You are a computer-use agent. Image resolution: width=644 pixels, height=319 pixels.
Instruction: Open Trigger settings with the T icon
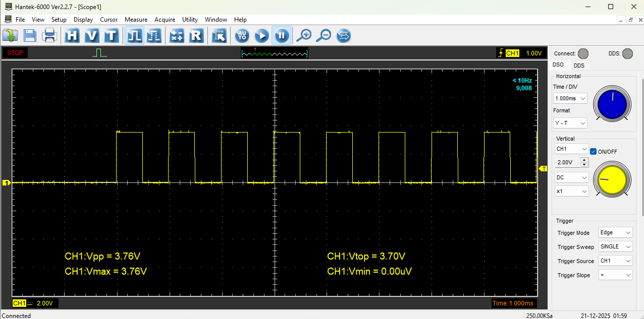[111, 36]
